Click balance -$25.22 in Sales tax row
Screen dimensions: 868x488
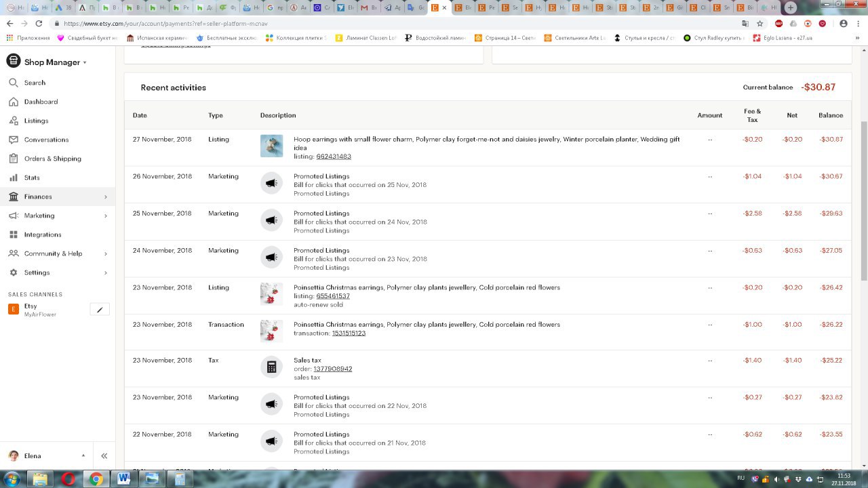830,361
